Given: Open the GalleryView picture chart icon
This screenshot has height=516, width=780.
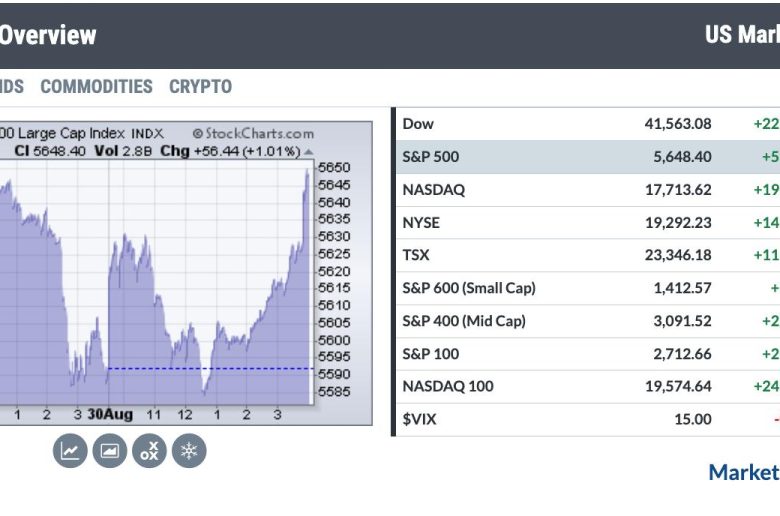Looking at the screenshot, I should [109, 451].
